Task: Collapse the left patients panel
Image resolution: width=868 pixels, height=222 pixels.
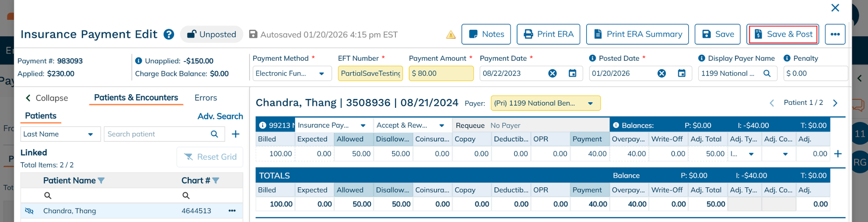Action: [x=47, y=98]
